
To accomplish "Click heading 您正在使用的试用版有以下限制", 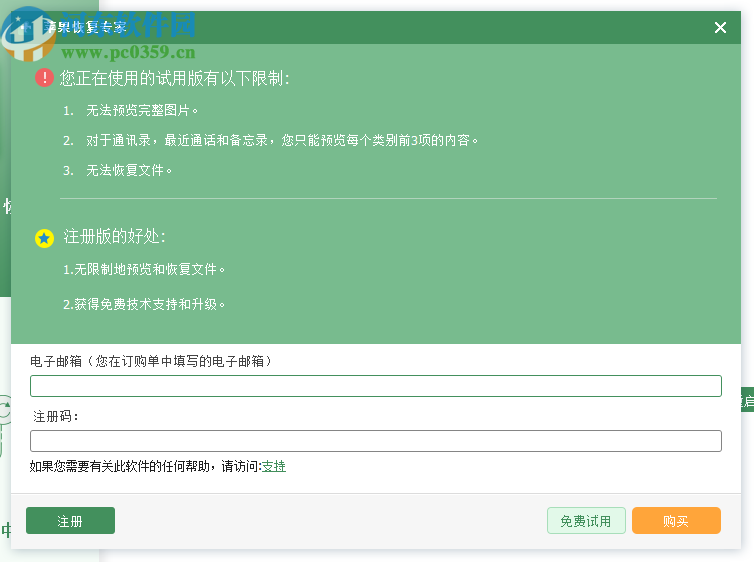I will click(x=175, y=78).
